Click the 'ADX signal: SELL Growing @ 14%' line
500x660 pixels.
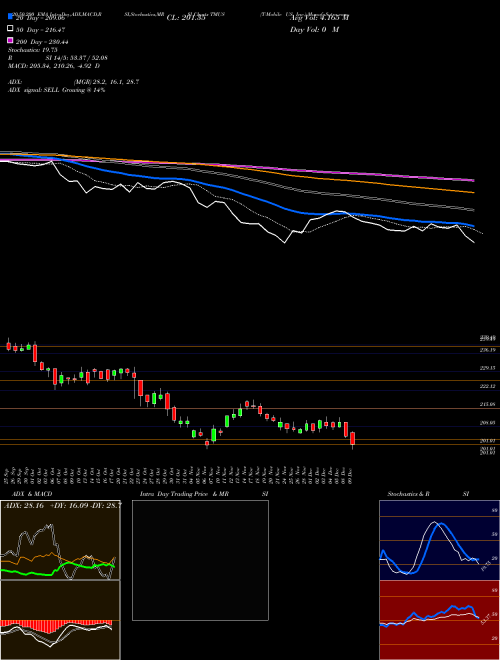(56, 90)
